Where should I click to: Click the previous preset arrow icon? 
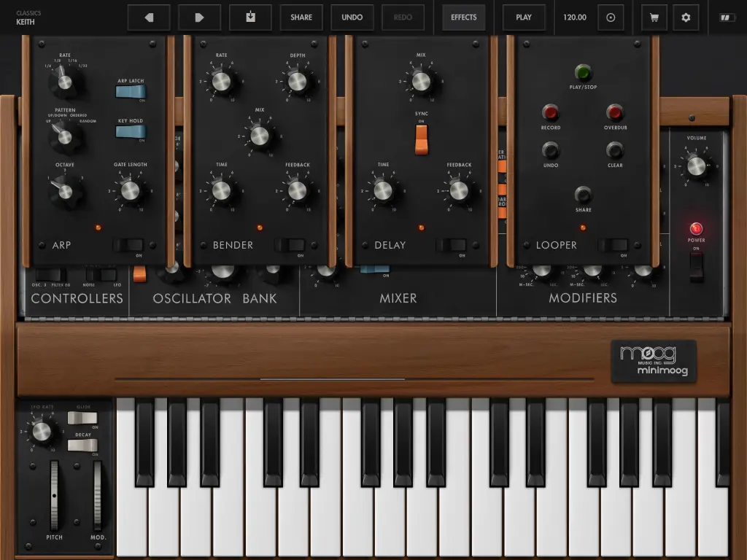(x=149, y=17)
